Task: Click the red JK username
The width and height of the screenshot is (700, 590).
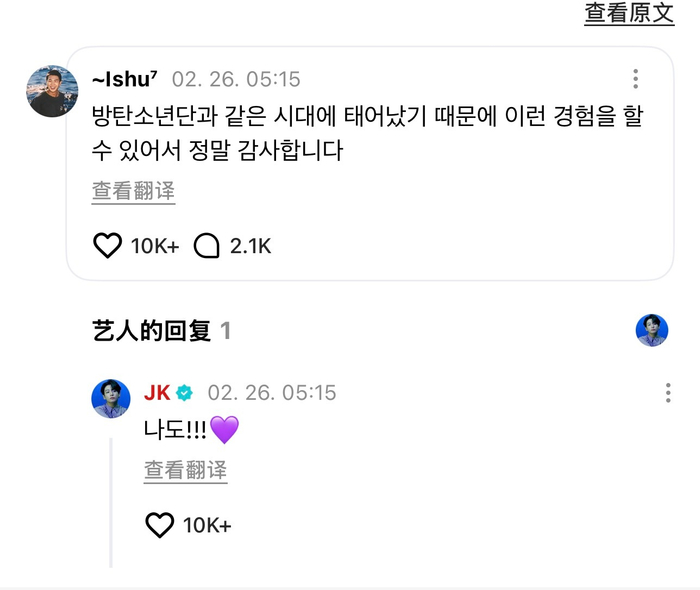Action: (x=157, y=393)
